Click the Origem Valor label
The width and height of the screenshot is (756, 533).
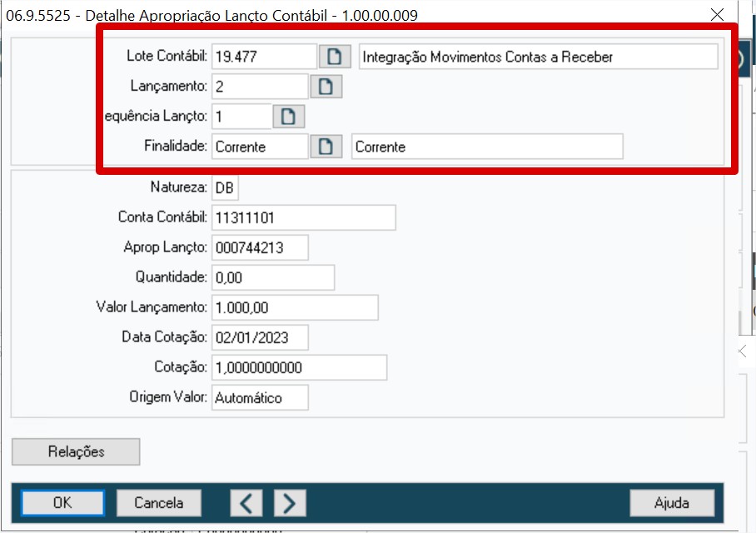(168, 396)
